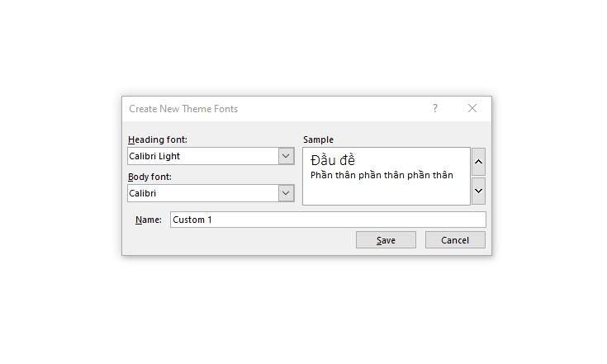Select the Body font label

click(x=149, y=177)
